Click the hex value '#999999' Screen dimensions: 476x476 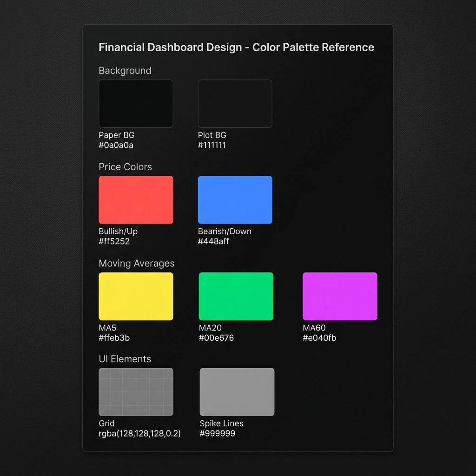click(218, 434)
